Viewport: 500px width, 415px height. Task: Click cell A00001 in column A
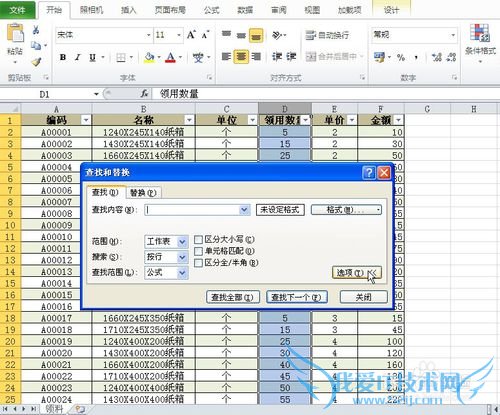click(x=56, y=132)
